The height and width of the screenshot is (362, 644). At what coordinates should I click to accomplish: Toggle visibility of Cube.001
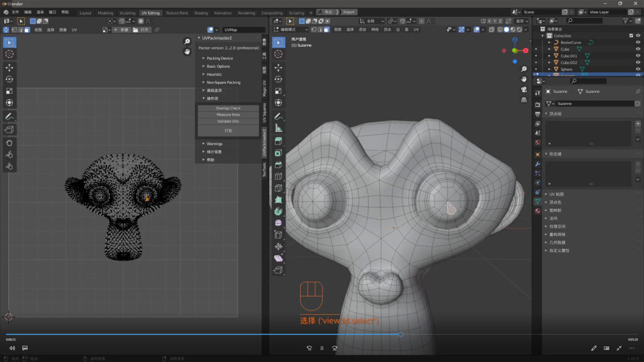coord(638,56)
